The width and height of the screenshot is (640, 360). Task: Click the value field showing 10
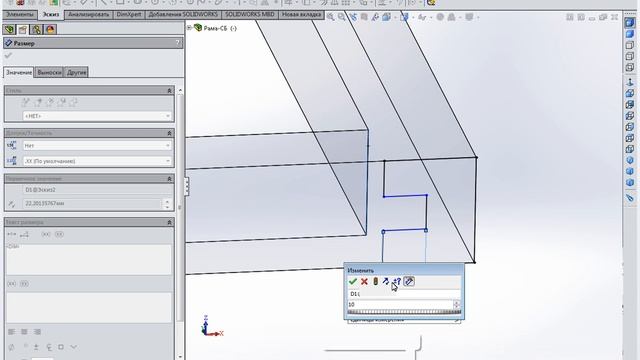coord(400,304)
